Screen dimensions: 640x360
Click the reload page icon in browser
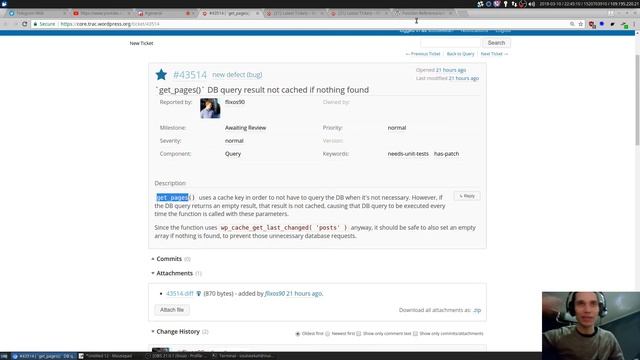[25, 24]
